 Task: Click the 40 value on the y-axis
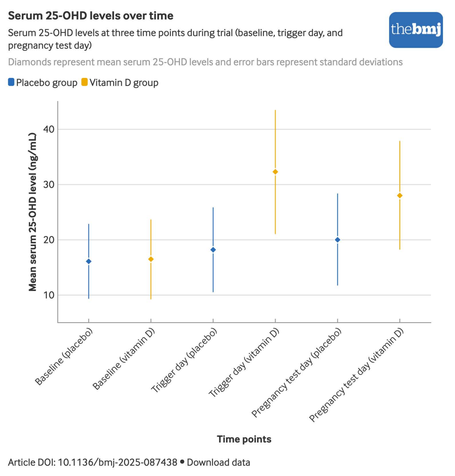pyautogui.click(x=49, y=129)
